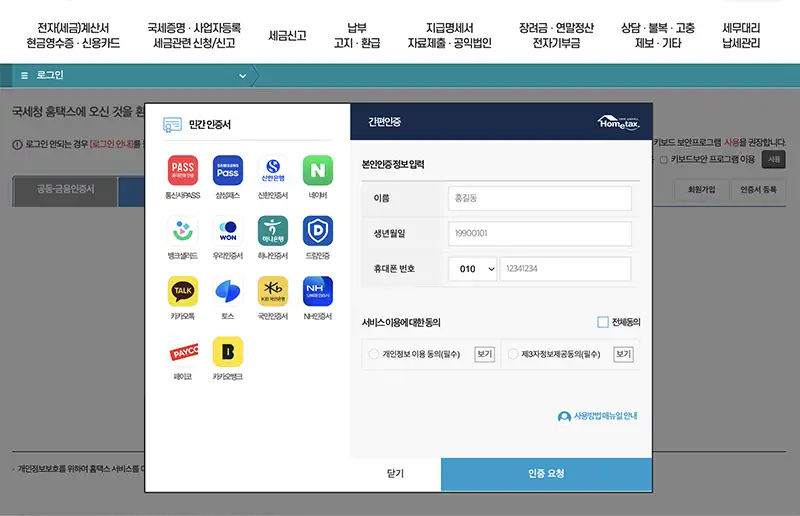
Task: Select the 통신사PASS certificate icon
Action: point(183,170)
